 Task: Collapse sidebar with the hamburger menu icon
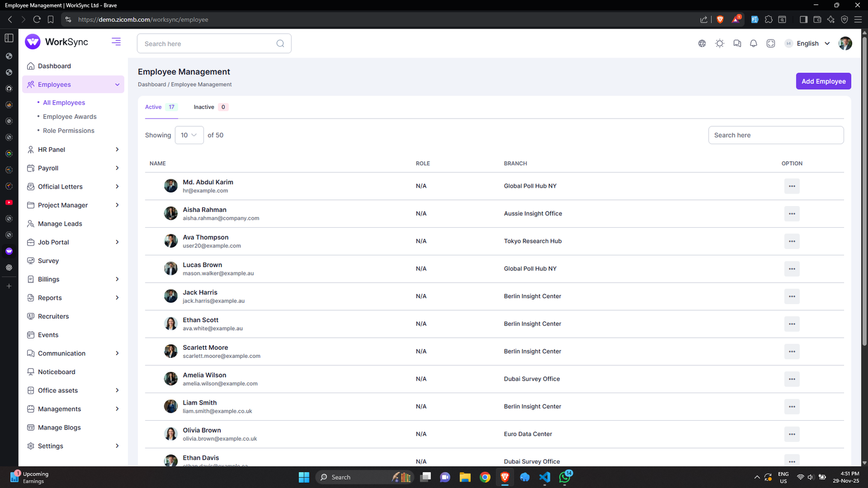pos(116,42)
